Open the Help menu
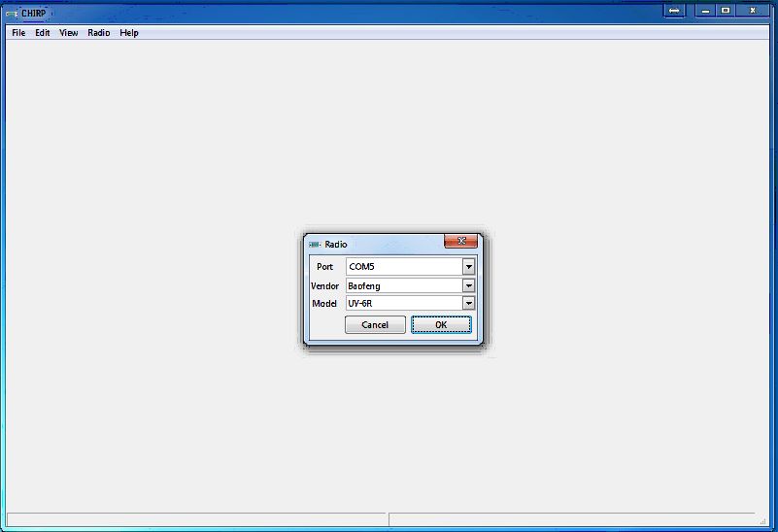Image resolution: width=778 pixels, height=532 pixels. [129, 33]
